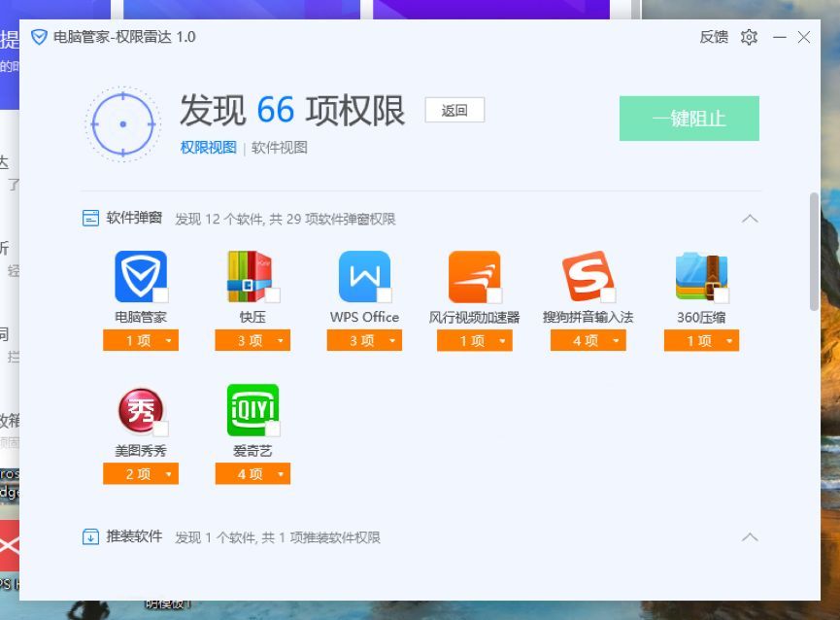The image size is (840, 620).
Task: Tick the checkbox on 搜狗拼音输入法 icon
Action: coord(608,295)
